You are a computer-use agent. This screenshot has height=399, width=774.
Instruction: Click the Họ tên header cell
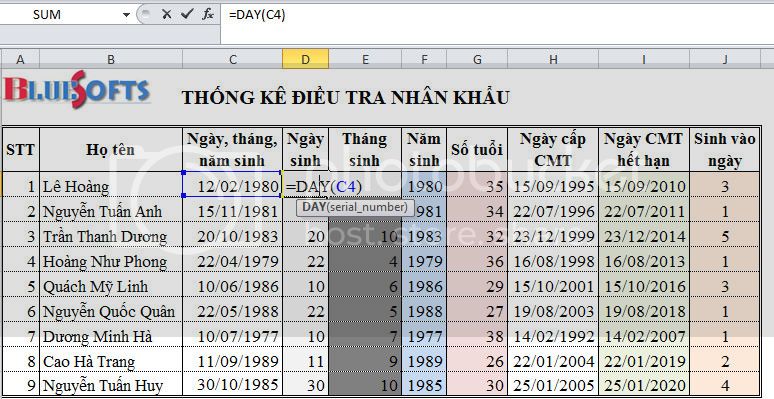click(111, 150)
